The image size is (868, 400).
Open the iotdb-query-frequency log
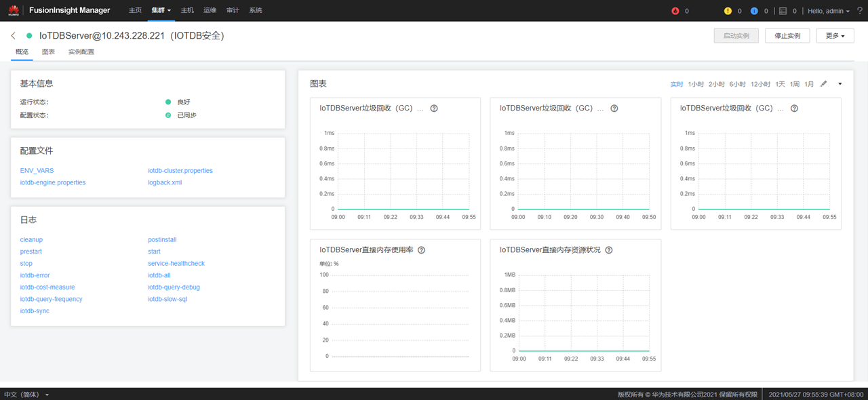pos(51,300)
